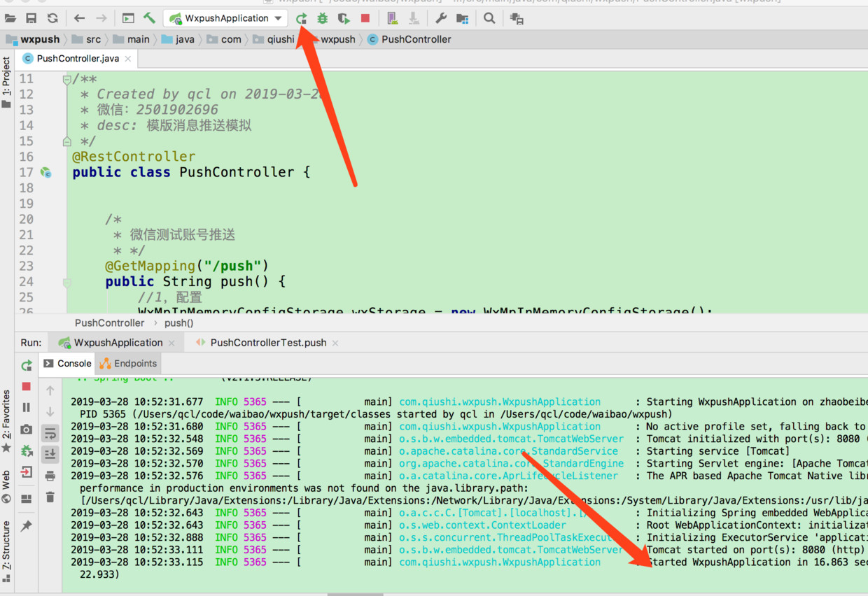Select the java folder breadcrumb
This screenshot has height=596, width=868.
click(x=178, y=39)
